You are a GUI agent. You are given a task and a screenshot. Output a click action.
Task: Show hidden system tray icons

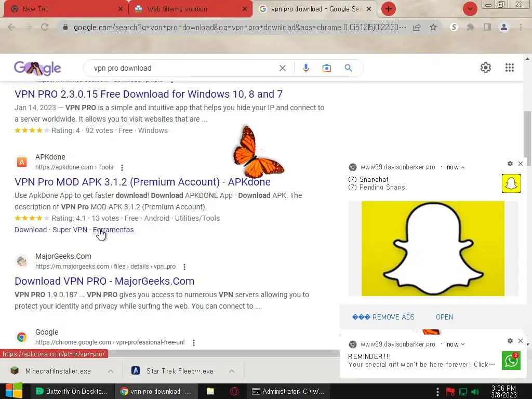[x=437, y=392]
